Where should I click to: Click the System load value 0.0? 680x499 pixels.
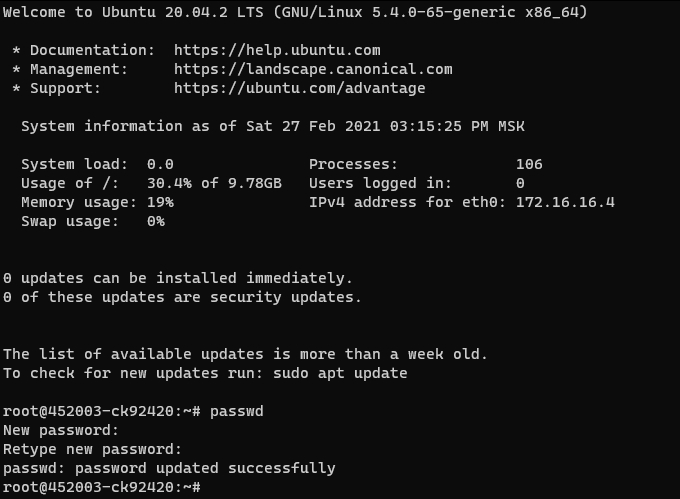160,164
